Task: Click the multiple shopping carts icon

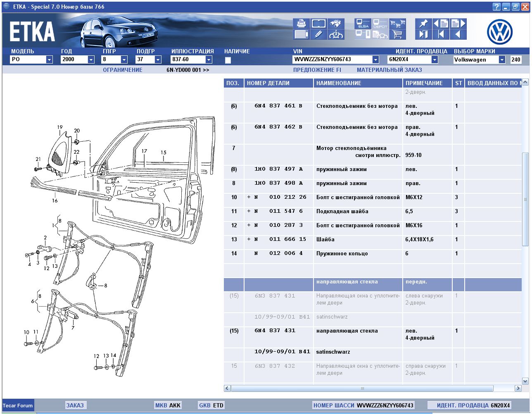Action: click(398, 23)
